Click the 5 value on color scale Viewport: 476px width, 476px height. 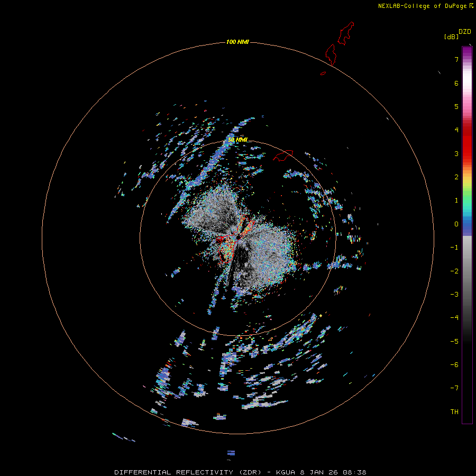pyautogui.click(x=456, y=106)
